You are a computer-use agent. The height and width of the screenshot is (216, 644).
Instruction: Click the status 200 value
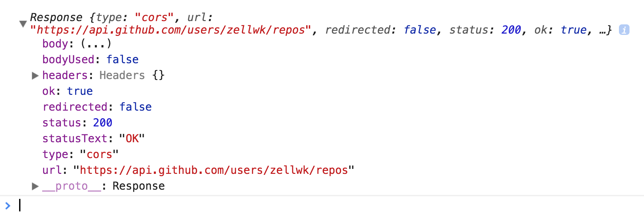click(x=102, y=123)
